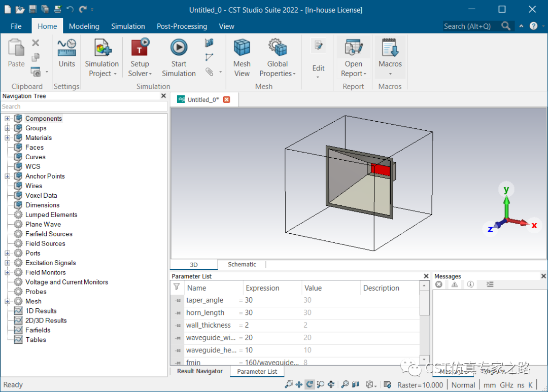Screen dimensions: 548x392
Task: Switch to the View ribbon tab
Action: point(226,26)
